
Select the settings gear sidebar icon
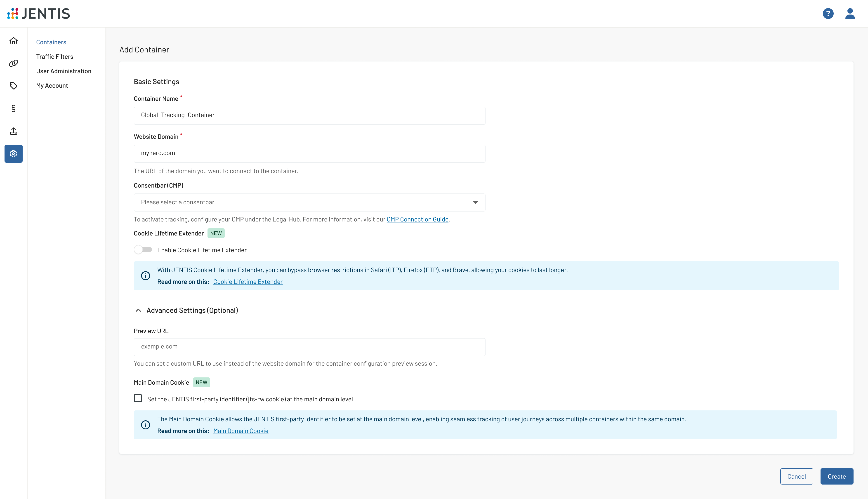tap(13, 153)
